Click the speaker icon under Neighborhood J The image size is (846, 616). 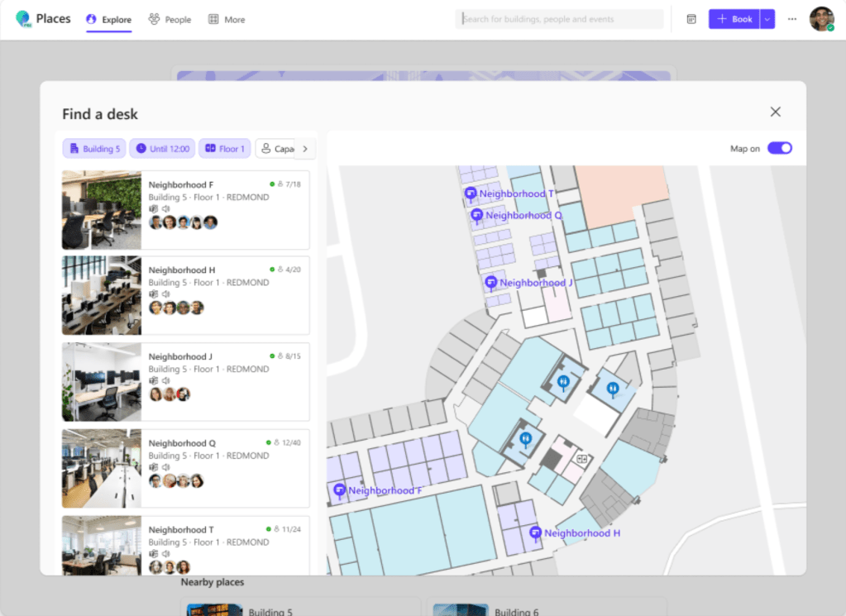tap(165, 381)
